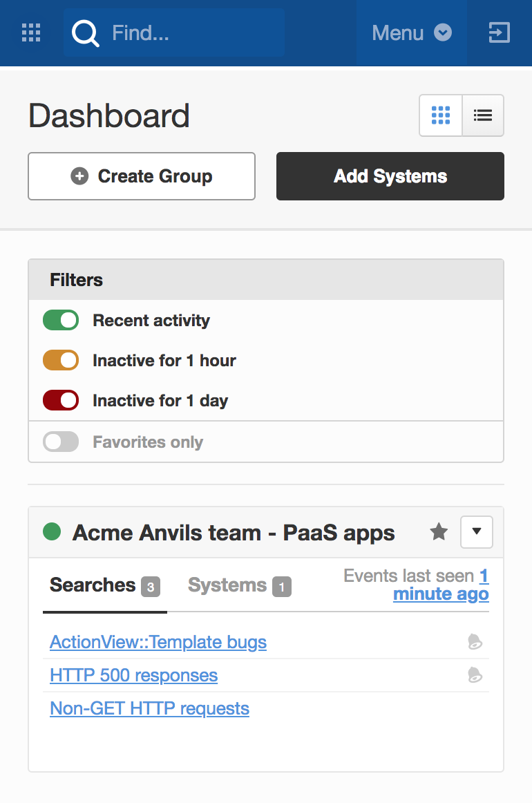Enable the Favorites only filter
Image resolution: width=532 pixels, height=803 pixels.
[x=61, y=442]
